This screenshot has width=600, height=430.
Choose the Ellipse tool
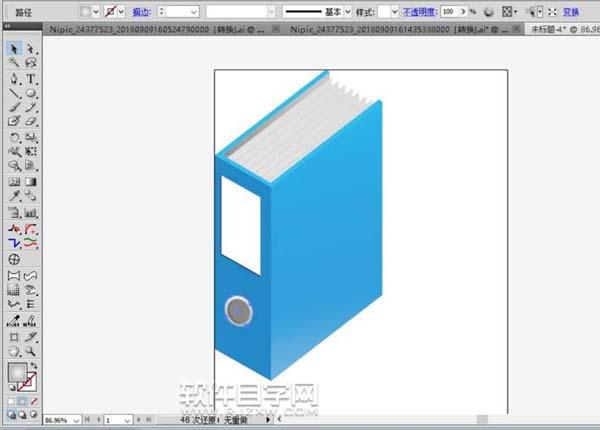point(31,93)
